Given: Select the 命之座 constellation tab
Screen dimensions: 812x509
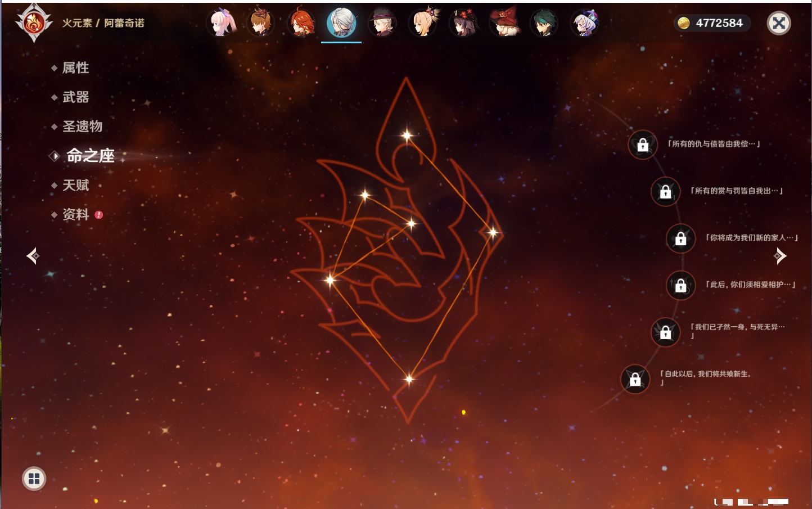Looking at the screenshot, I should click(x=90, y=156).
